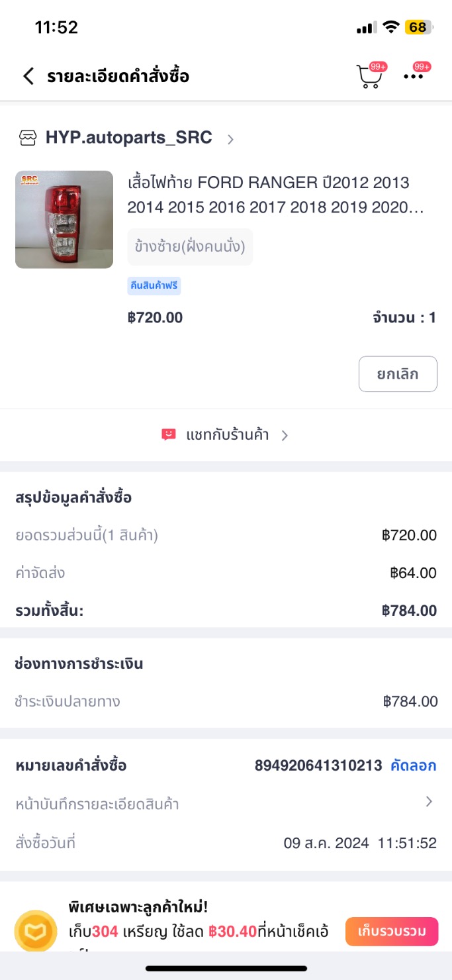Viewport: 452px width, 980px height.
Task: Open the แชทกับร้านค้า chat link
Action: point(227,435)
